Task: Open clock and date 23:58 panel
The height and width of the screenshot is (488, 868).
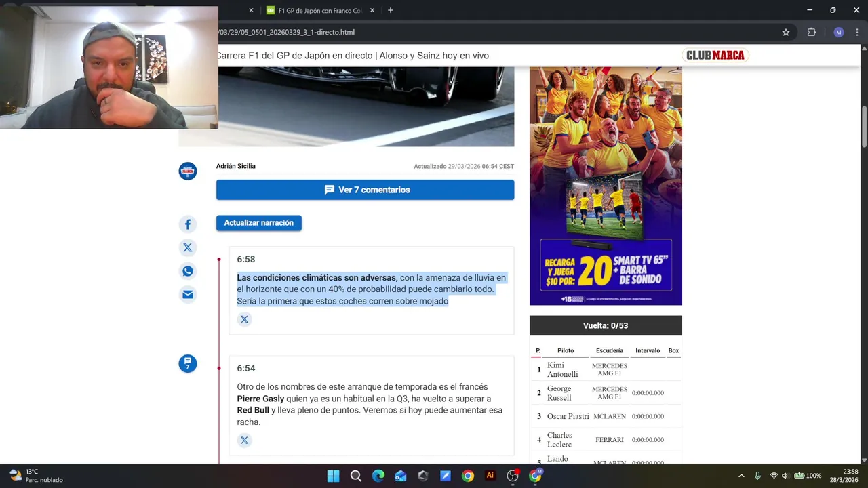Action: [844, 476]
